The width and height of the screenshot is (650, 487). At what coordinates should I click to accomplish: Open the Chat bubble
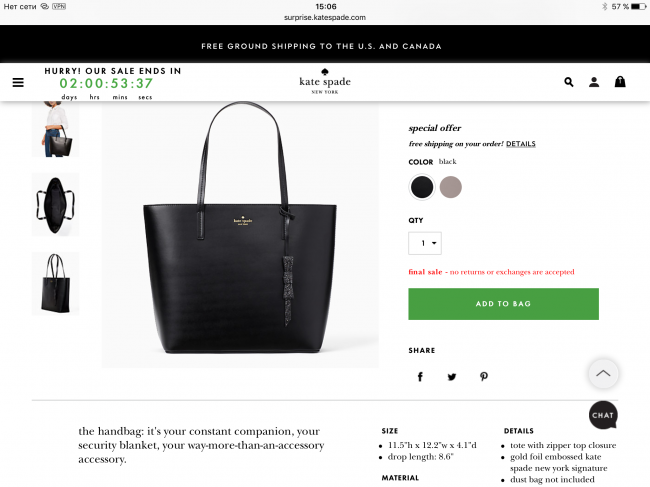[603, 415]
